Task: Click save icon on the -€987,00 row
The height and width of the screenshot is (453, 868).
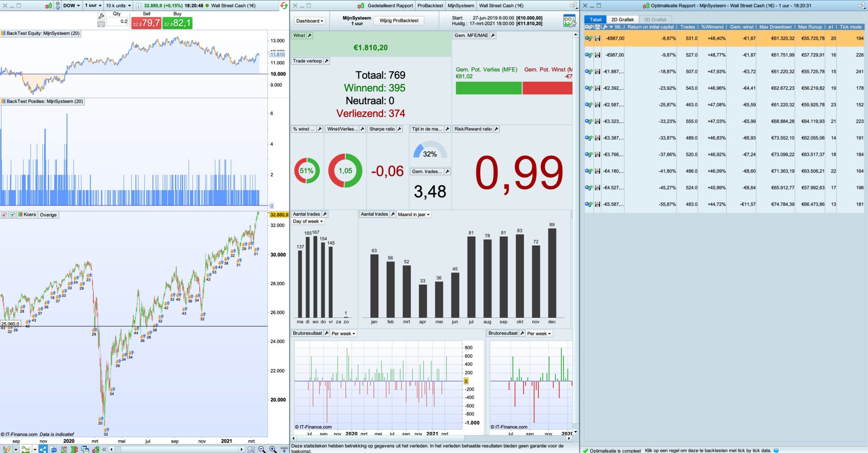Action: coord(597,55)
